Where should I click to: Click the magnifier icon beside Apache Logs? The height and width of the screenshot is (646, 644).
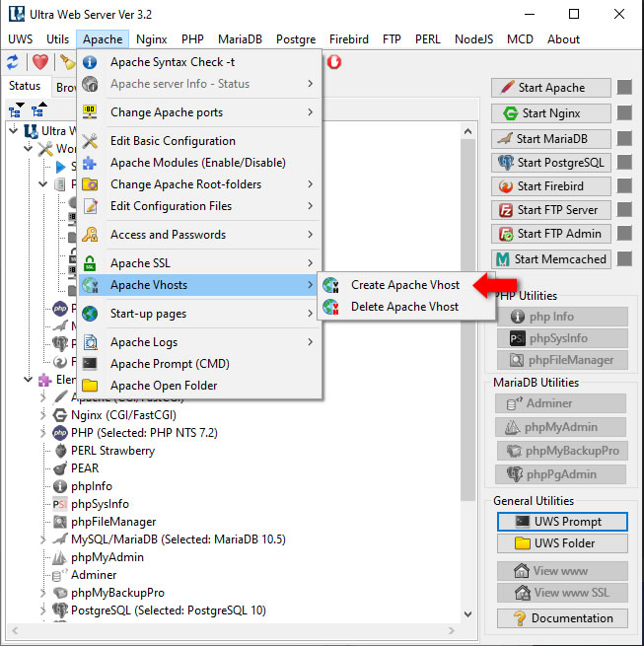point(90,342)
